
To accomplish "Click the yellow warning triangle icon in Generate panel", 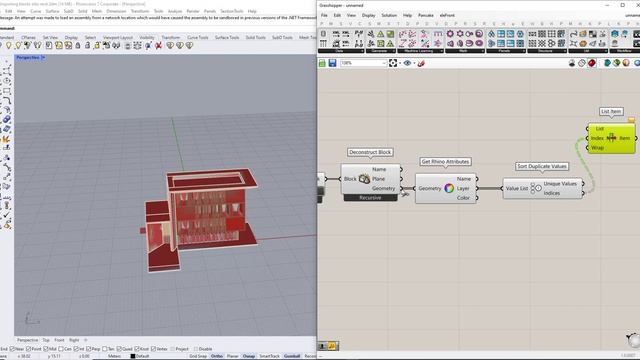I will (x=380, y=34).
